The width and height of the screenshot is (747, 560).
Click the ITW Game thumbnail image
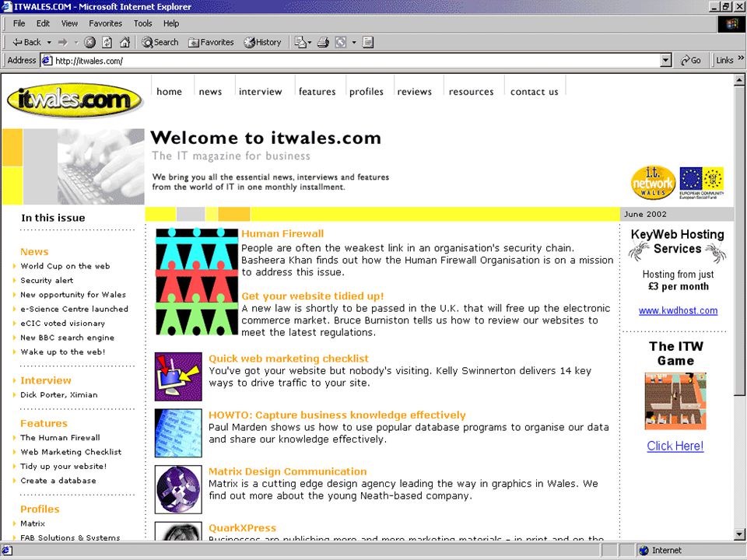675,401
